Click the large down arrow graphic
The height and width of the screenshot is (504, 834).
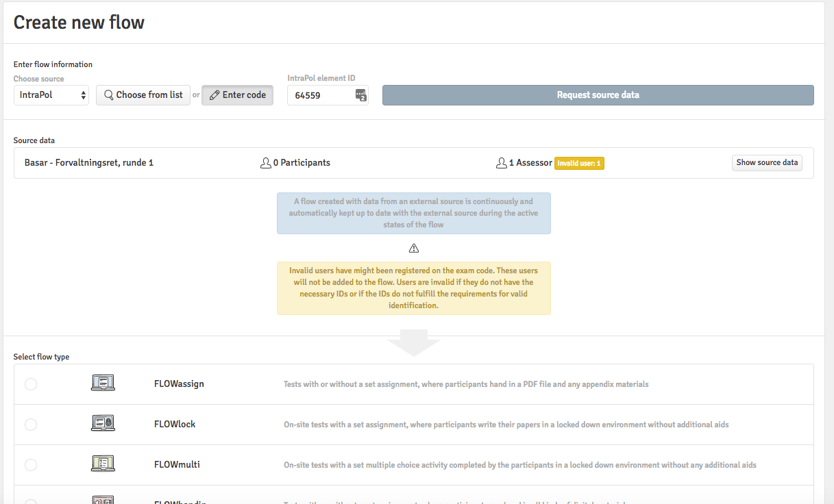(x=414, y=342)
